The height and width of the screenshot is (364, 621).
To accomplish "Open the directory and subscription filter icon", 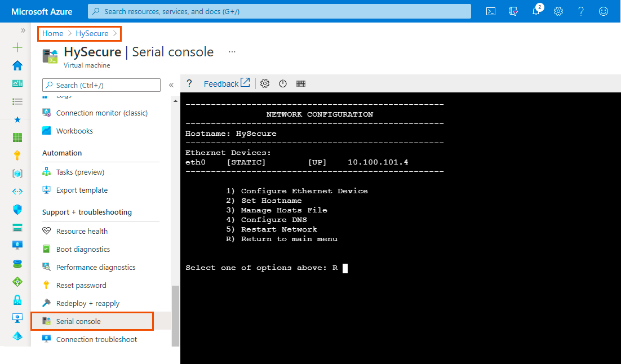I will [x=513, y=11].
